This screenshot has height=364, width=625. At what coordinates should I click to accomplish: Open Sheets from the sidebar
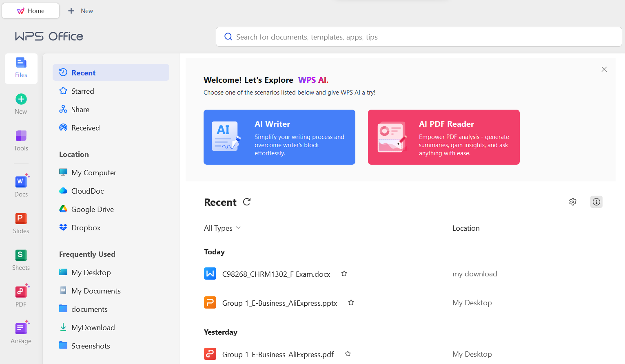[21, 258]
